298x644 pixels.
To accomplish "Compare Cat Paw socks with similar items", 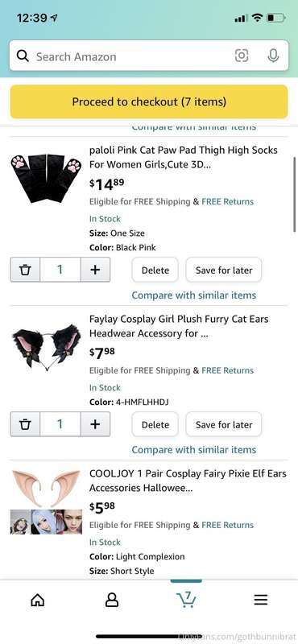I will point(193,295).
